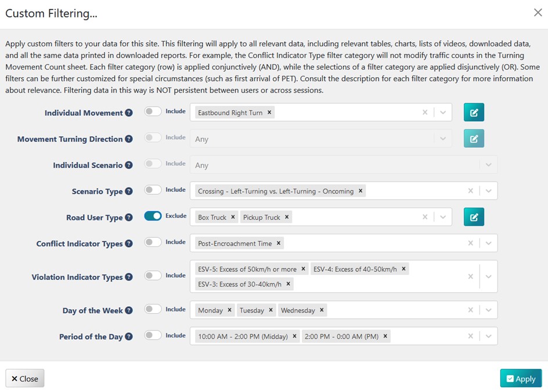Show help for Scenario Type filter
Image resolution: width=548 pixels, height=392 pixels.
(129, 191)
